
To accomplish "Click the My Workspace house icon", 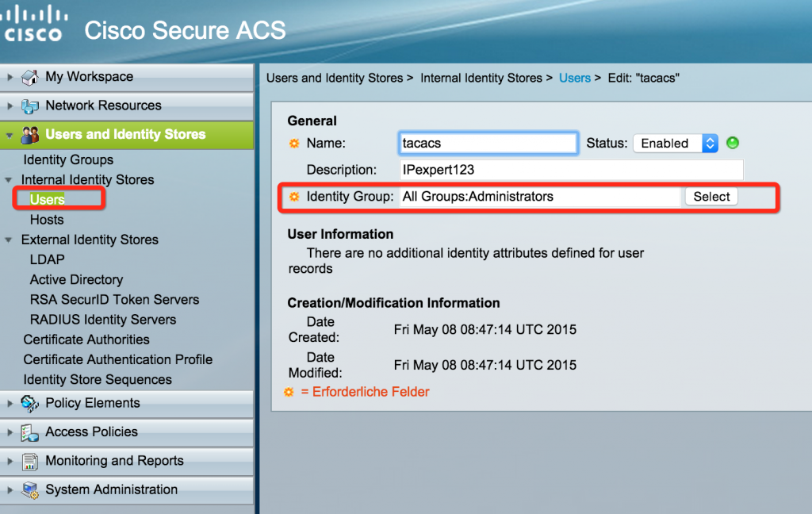I will tap(30, 77).
